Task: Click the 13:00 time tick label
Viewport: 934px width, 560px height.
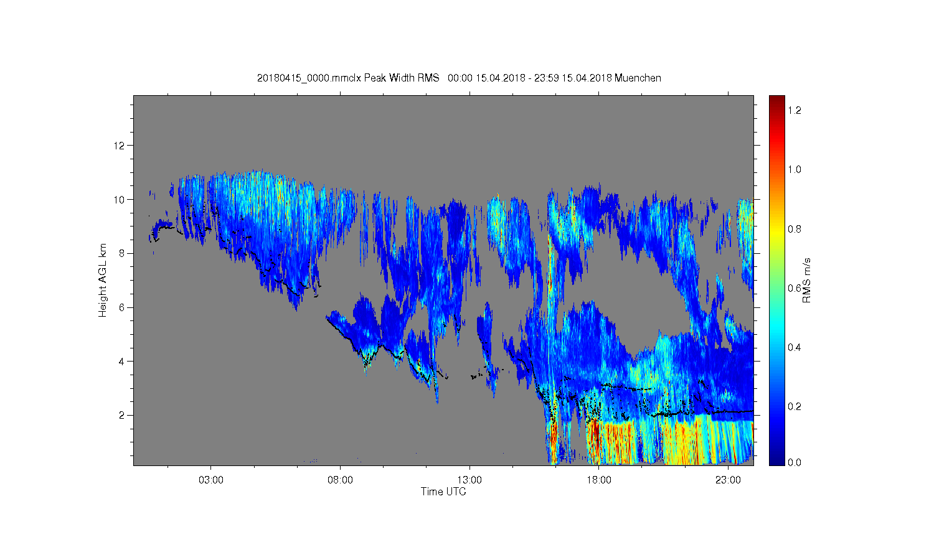Action: (x=469, y=480)
